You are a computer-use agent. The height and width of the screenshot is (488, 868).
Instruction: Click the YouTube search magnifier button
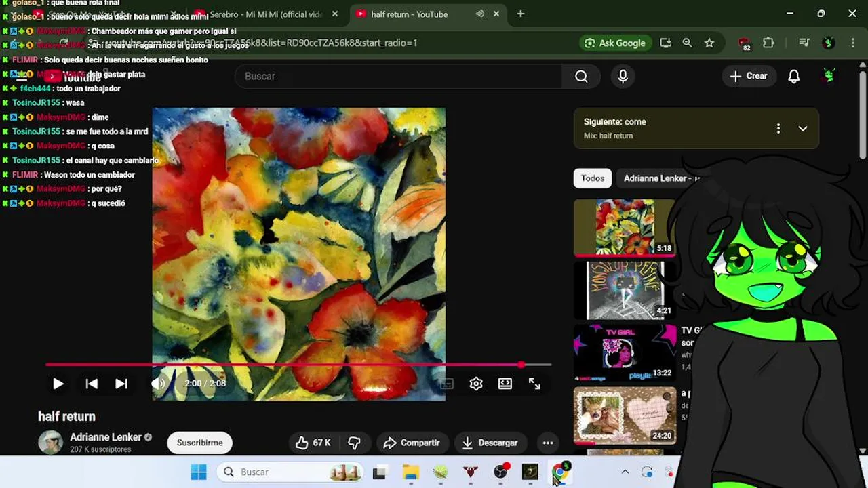pos(581,76)
